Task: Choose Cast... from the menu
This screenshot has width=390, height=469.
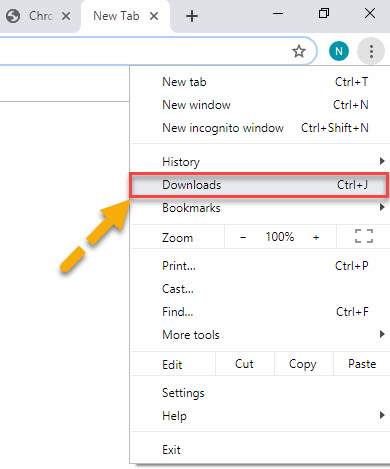Action: [260, 289]
